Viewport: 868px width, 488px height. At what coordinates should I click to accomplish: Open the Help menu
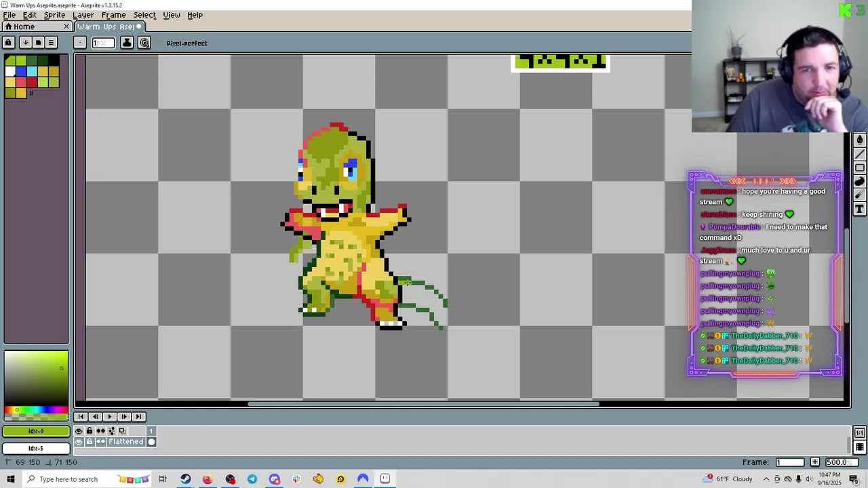tap(195, 15)
